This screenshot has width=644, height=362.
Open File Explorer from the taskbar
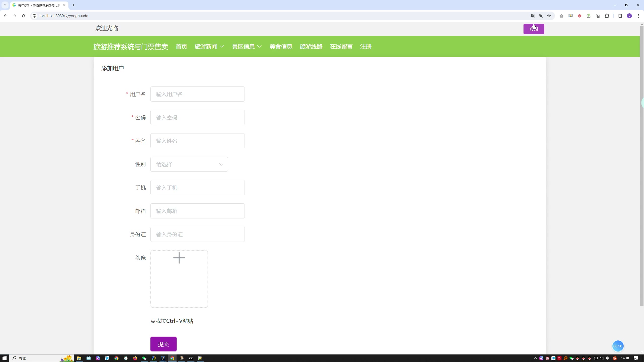(x=79, y=358)
